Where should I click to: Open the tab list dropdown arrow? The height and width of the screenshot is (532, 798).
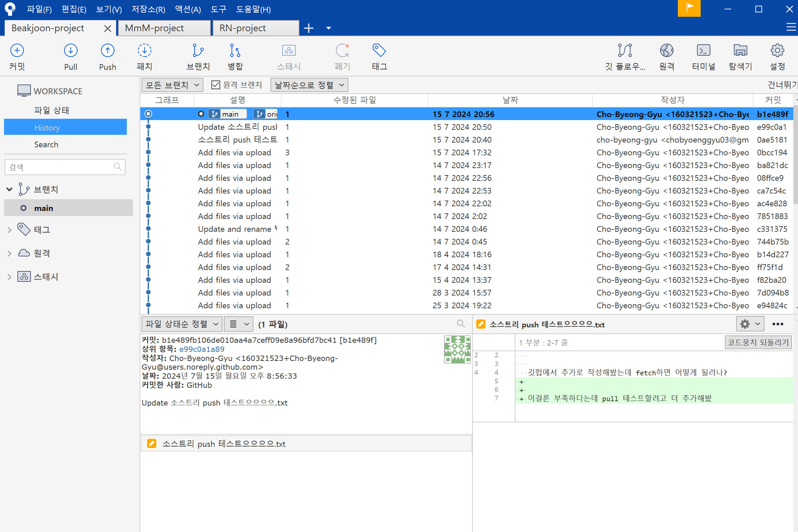pyautogui.click(x=328, y=28)
